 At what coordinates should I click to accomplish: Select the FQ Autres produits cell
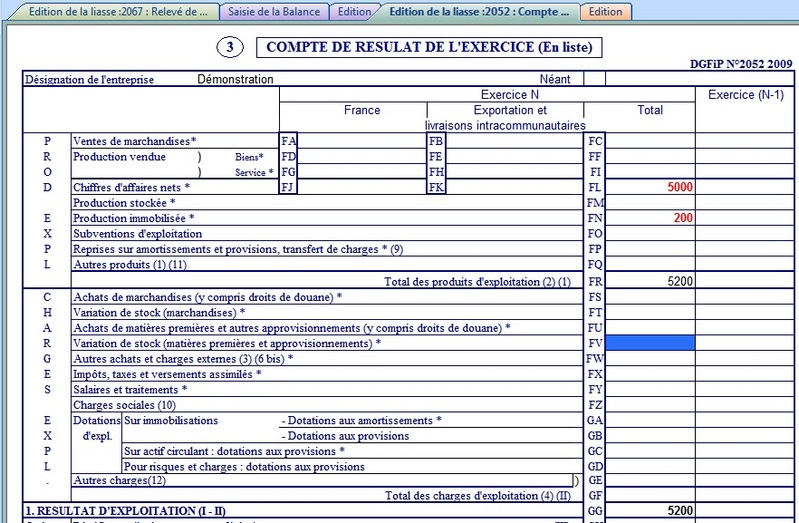[x=650, y=265]
